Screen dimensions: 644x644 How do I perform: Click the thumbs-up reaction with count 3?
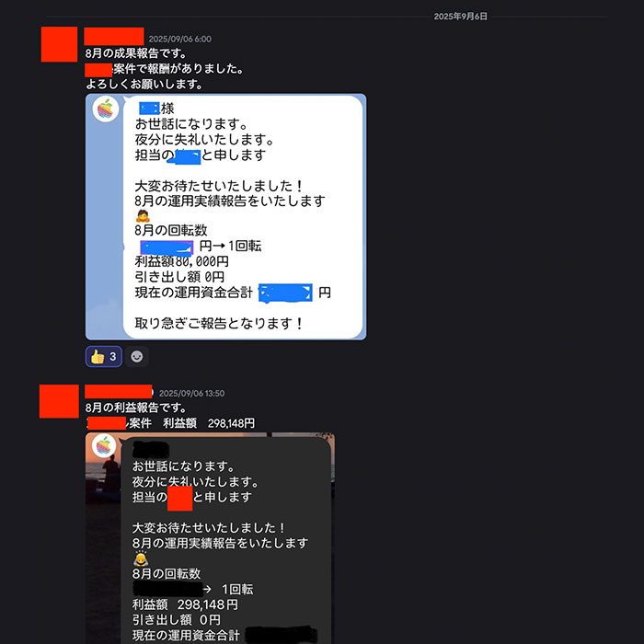(x=103, y=357)
